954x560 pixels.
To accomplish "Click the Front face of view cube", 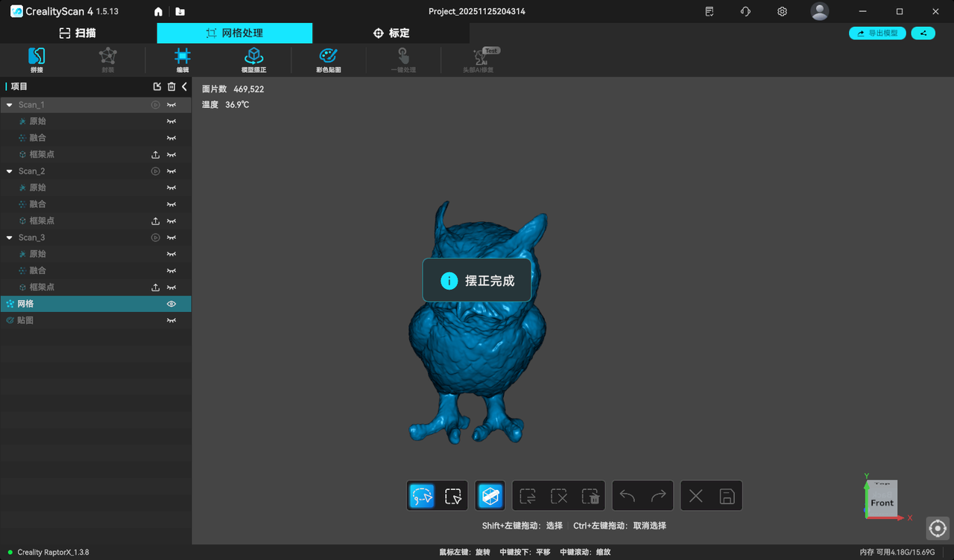I will pyautogui.click(x=882, y=503).
